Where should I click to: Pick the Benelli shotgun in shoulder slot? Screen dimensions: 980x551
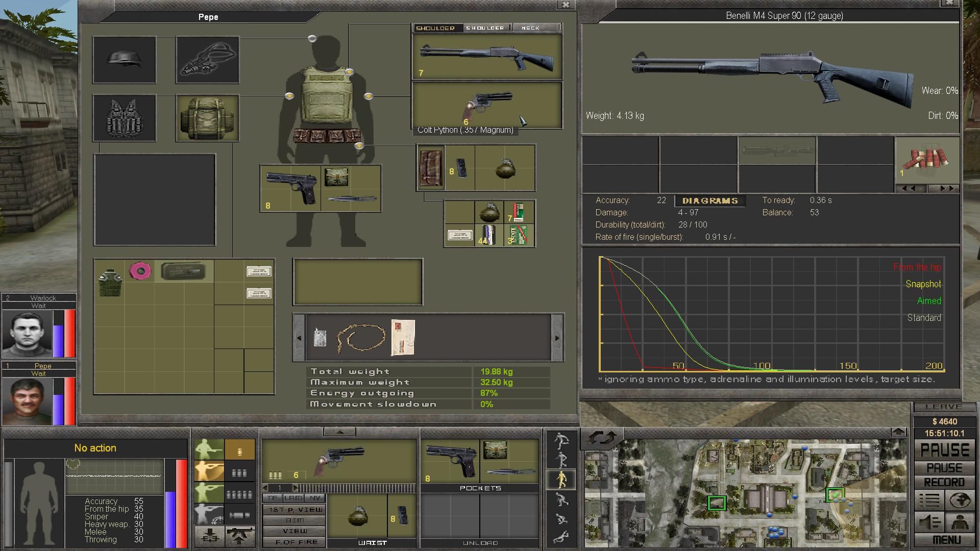[x=486, y=57]
